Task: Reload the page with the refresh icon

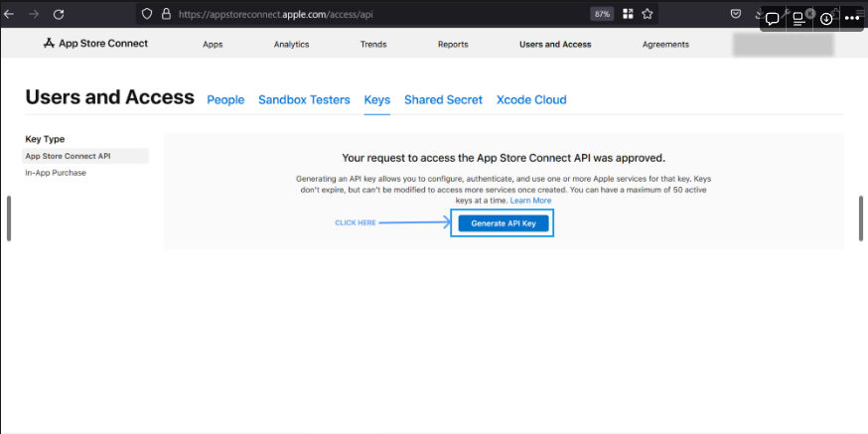Action: point(59,15)
